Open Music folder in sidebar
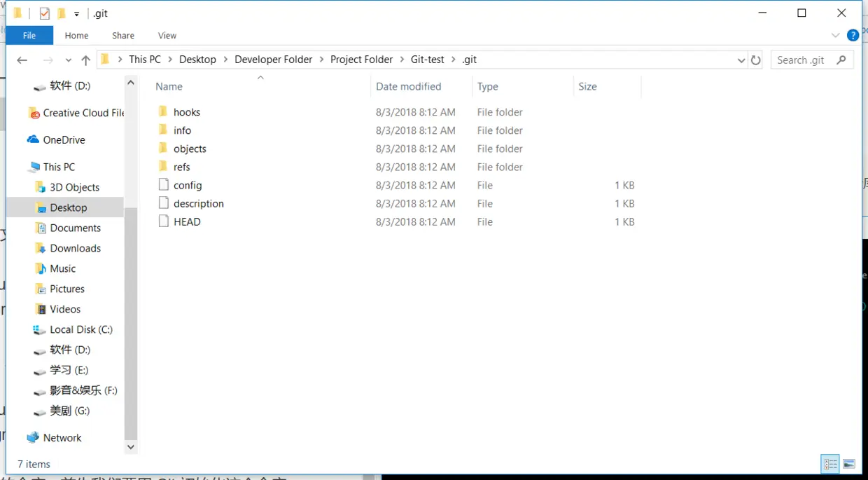This screenshot has width=868, height=480. pyautogui.click(x=55, y=268)
